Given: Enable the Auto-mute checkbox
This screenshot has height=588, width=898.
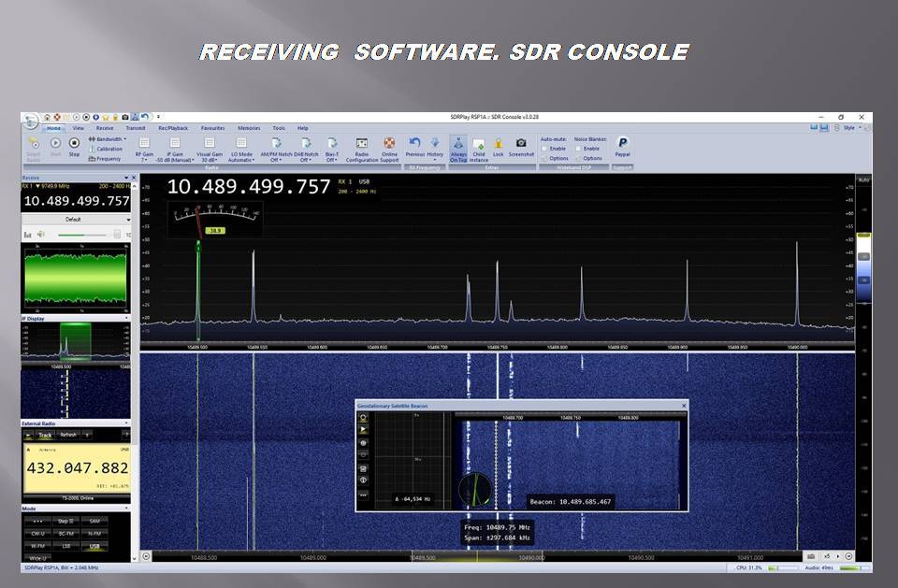Looking at the screenshot, I should point(544,149).
